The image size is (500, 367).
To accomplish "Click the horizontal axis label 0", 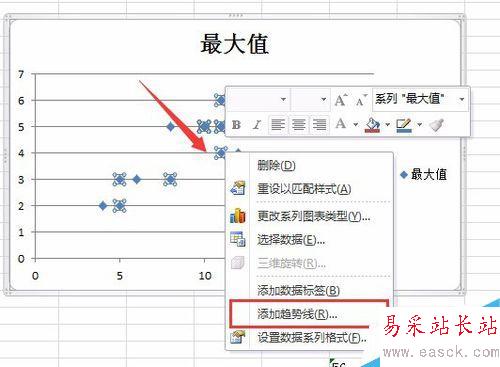I will click(35, 276).
